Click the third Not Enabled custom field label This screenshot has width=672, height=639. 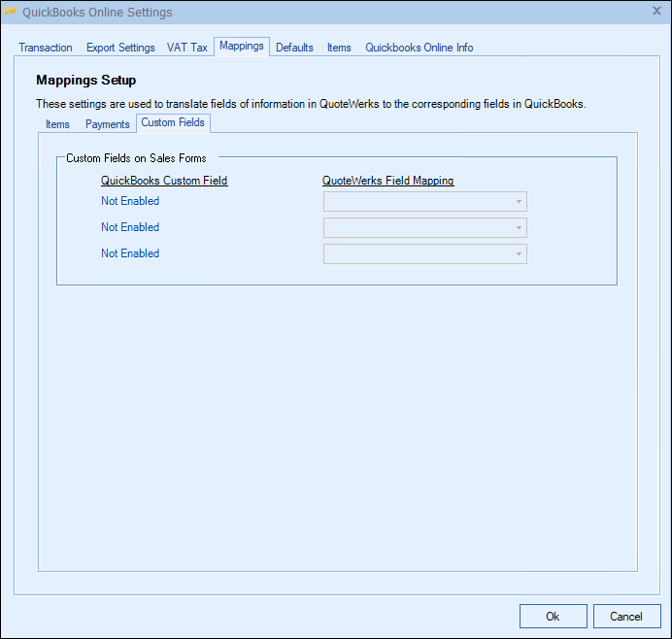(130, 254)
